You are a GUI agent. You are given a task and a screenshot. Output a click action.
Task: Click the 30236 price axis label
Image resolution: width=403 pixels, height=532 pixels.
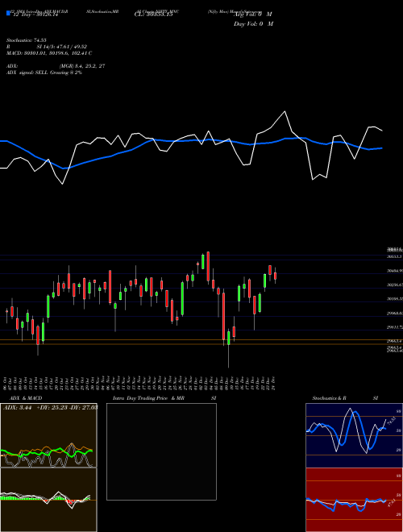pos(395,285)
